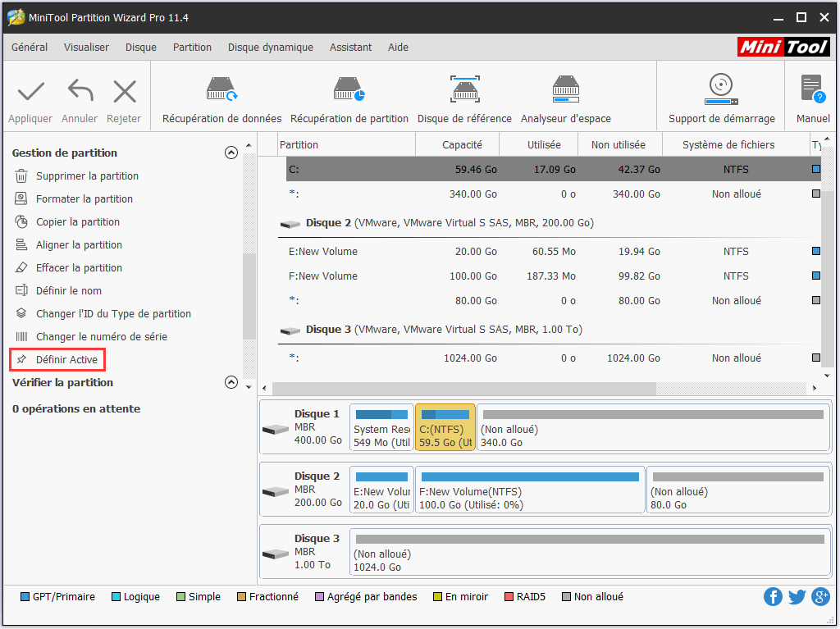Click Aligner la partition link
Screen dimensions: 840x629
click(79, 245)
